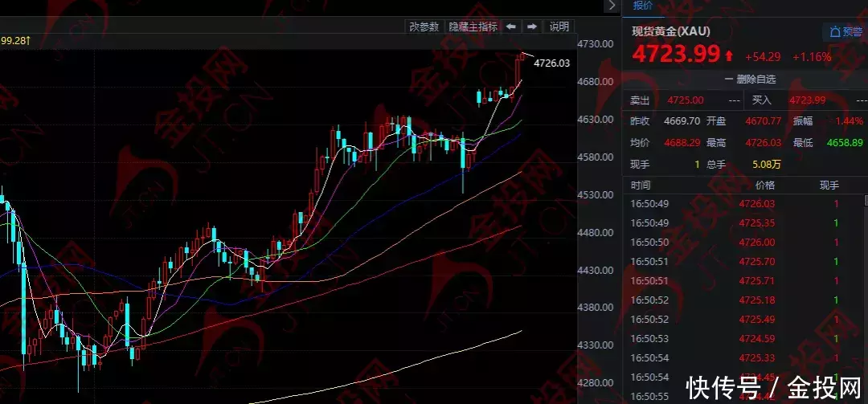The width and height of the screenshot is (868, 404).
Task: Select the 16:50:49 trade row at 4726.03
Action: click(x=743, y=204)
